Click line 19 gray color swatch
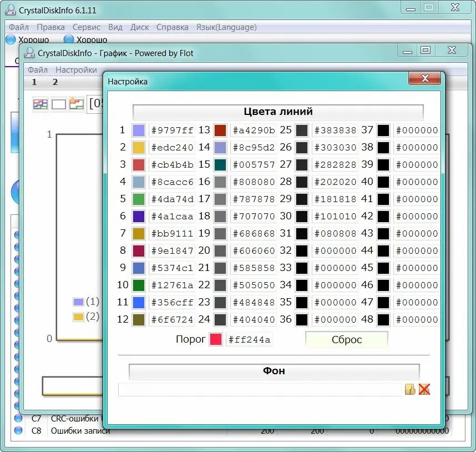 pyautogui.click(x=220, y=234)
